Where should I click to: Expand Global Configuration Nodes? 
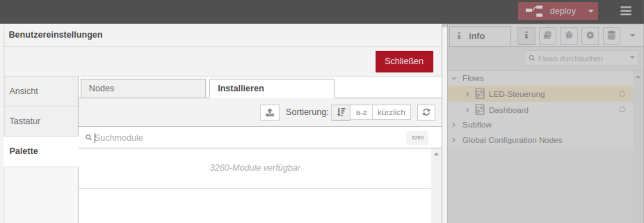pyautogui.click(x=454, y=140)
